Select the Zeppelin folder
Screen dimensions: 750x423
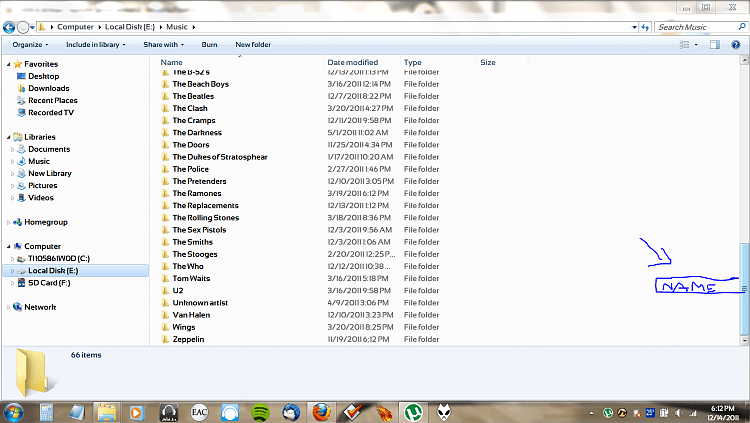click(188, 339)
